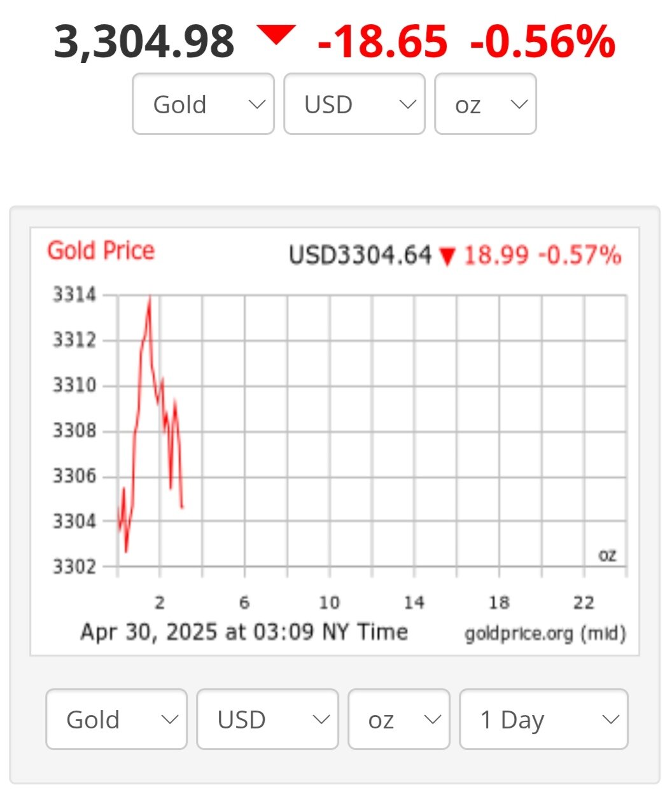Click the -0.56% percentage change figure
This screenshot has width=672, height=806.
543,42
